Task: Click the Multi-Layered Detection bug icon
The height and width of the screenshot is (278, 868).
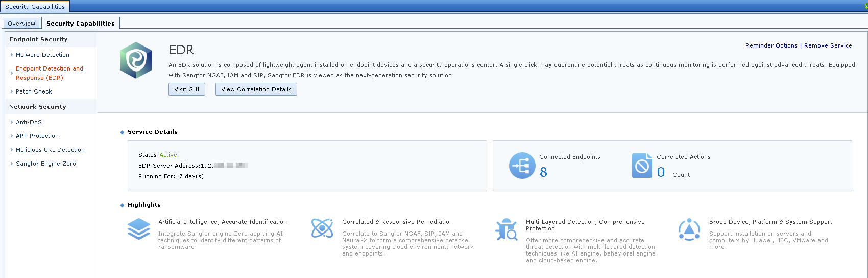Action: point(507,229)
